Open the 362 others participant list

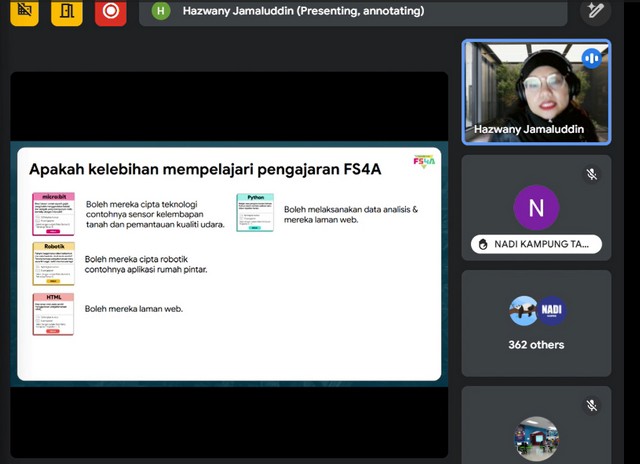pyautogui.click(x=536, y=345)
